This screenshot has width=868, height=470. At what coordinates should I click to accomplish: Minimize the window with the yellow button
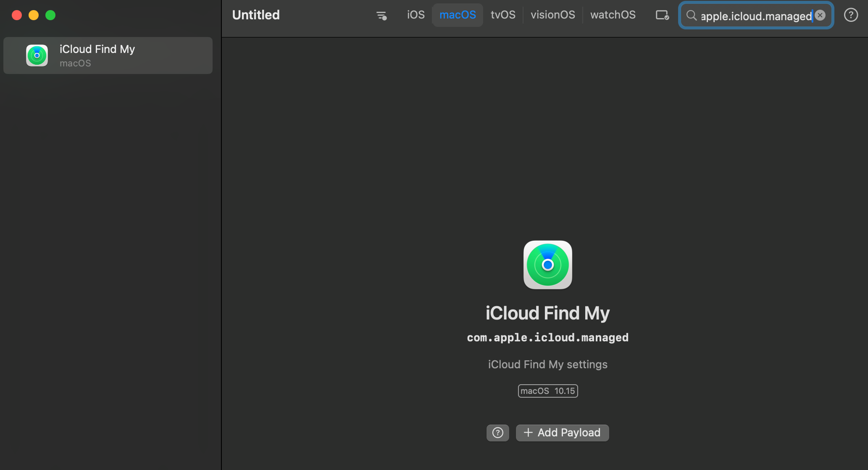tap(34, 15)
